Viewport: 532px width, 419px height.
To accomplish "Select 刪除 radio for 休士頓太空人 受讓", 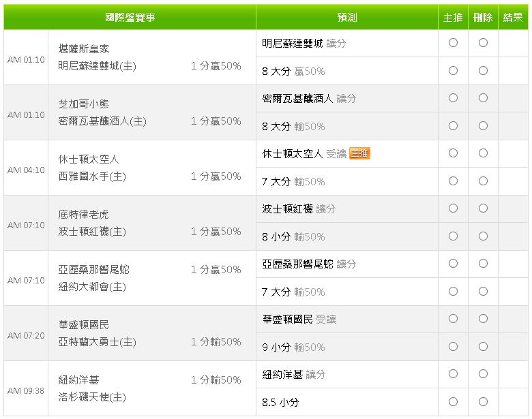I will point(483,153).
